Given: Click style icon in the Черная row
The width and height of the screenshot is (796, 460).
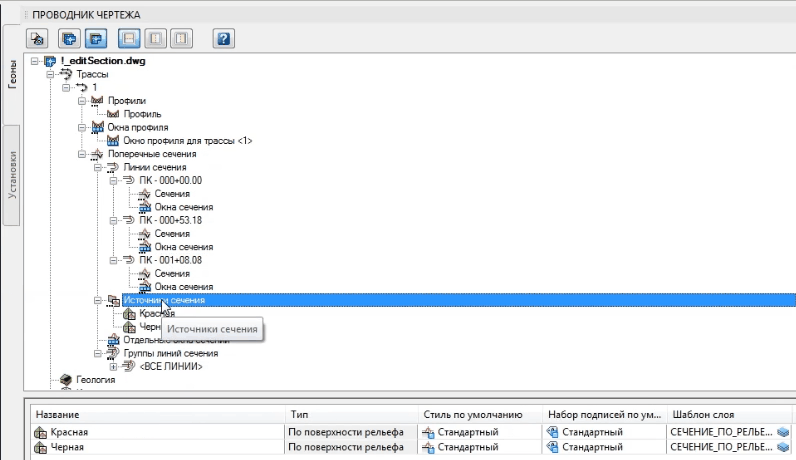Looking at the screenshot, I should click(x=428, y=448).
